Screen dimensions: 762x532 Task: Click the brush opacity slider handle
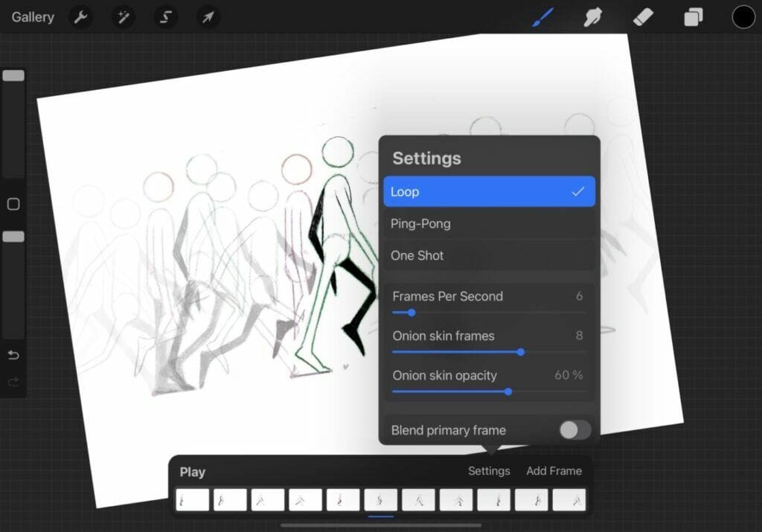click(13, 237)
